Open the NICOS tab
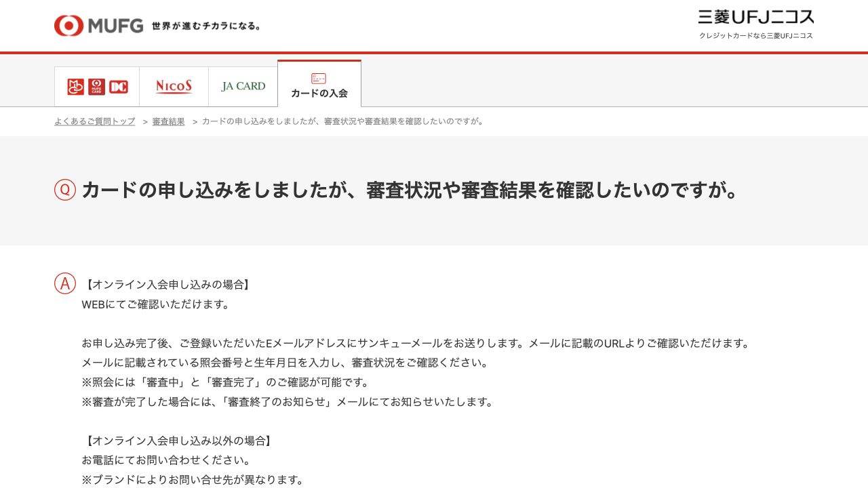The width and height of the screenshot is (868, 488). coord(174,87)
